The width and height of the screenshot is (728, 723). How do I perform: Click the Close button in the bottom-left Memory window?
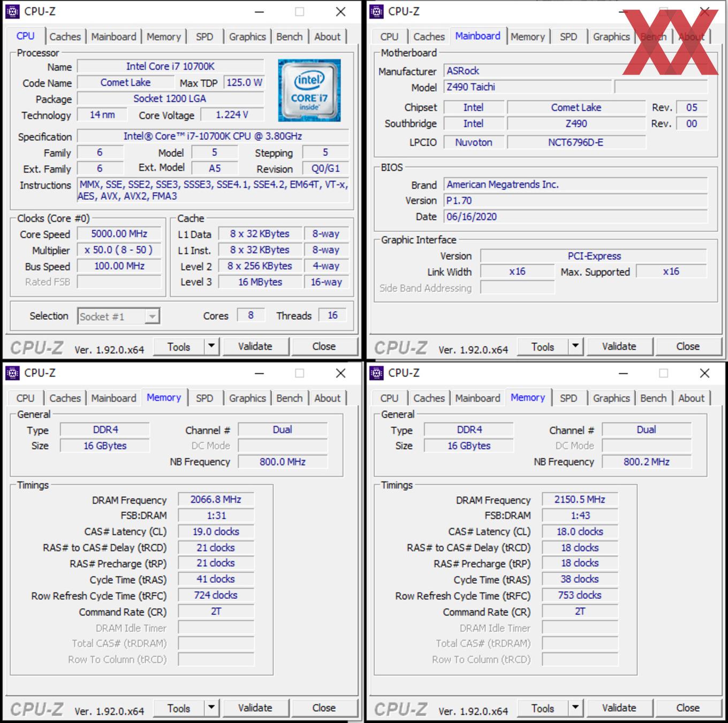click(324, 708)
